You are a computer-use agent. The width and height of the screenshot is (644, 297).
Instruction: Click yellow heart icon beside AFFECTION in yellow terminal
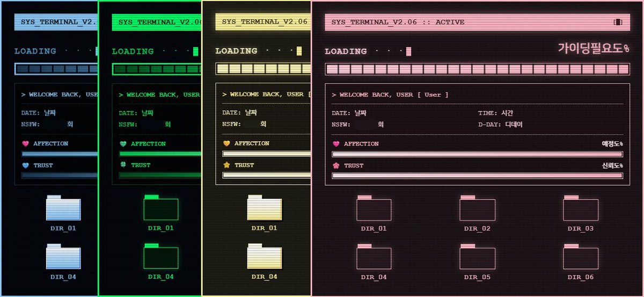226,143
